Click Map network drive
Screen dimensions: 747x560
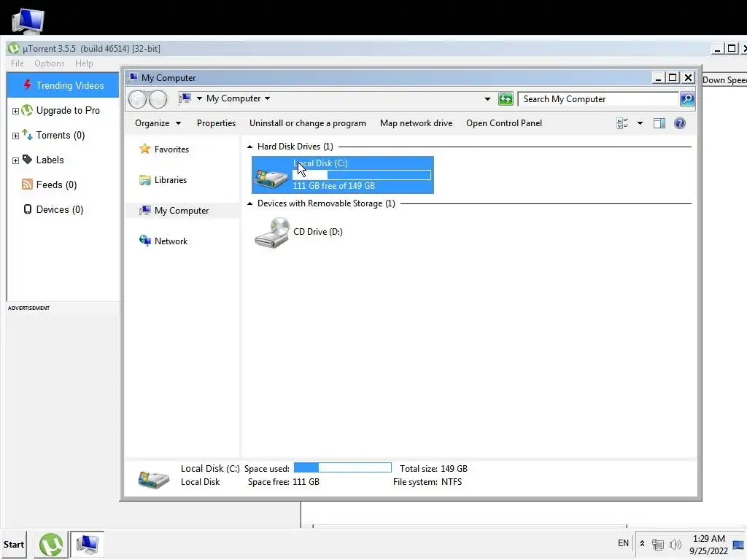click(417, 123)
